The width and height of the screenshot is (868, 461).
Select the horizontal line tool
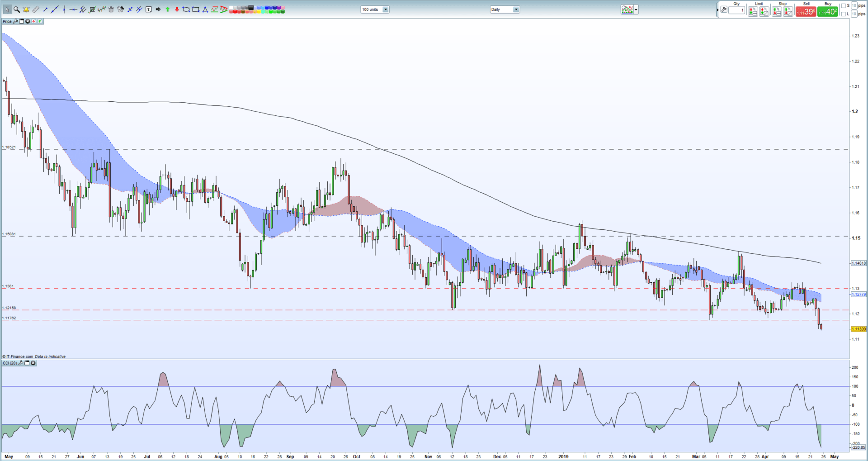(x=73, y=10)
